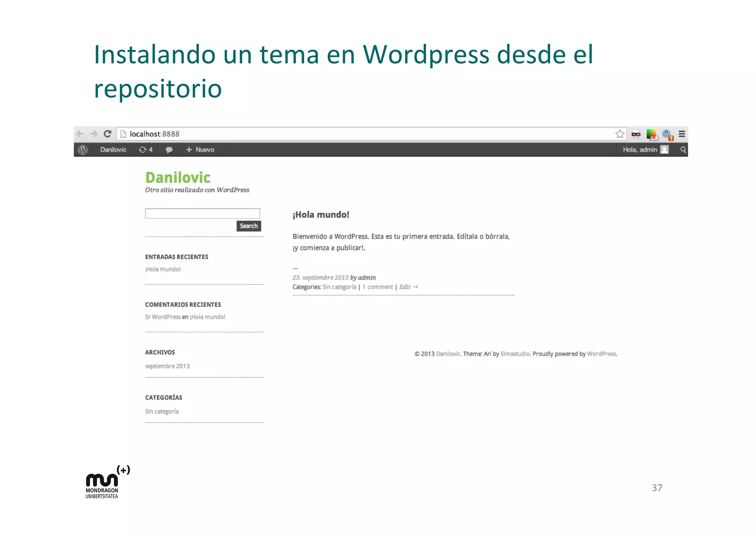This screenshot has width=756, height=534.
Task: Open Sin categoría under Categorías
Action: pyautogui.click(x=162, y=411)
